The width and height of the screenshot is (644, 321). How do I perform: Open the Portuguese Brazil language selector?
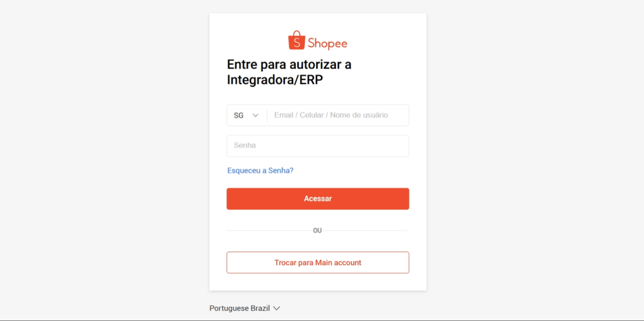click(244, 308)
